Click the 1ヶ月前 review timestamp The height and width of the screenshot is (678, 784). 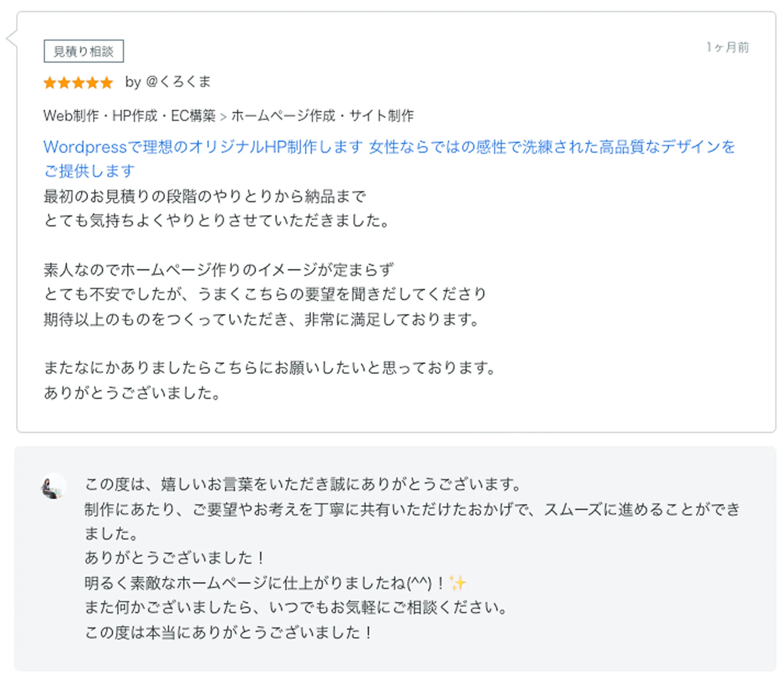coord(727,47)
